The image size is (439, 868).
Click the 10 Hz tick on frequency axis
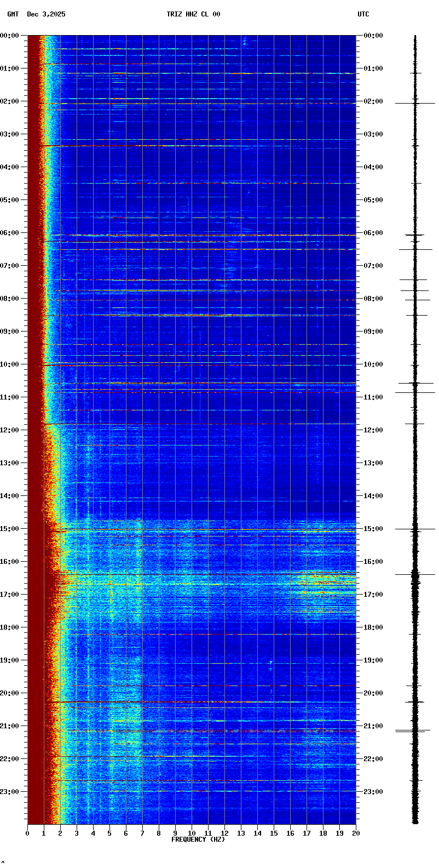[x=192, y=833]
